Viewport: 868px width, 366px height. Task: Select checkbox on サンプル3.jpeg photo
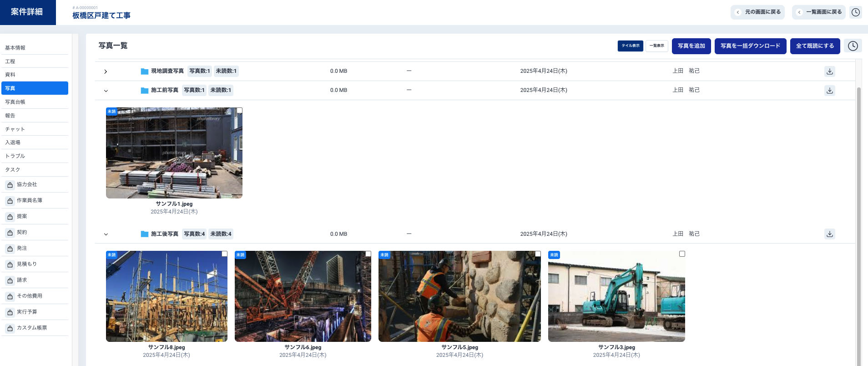682,254
